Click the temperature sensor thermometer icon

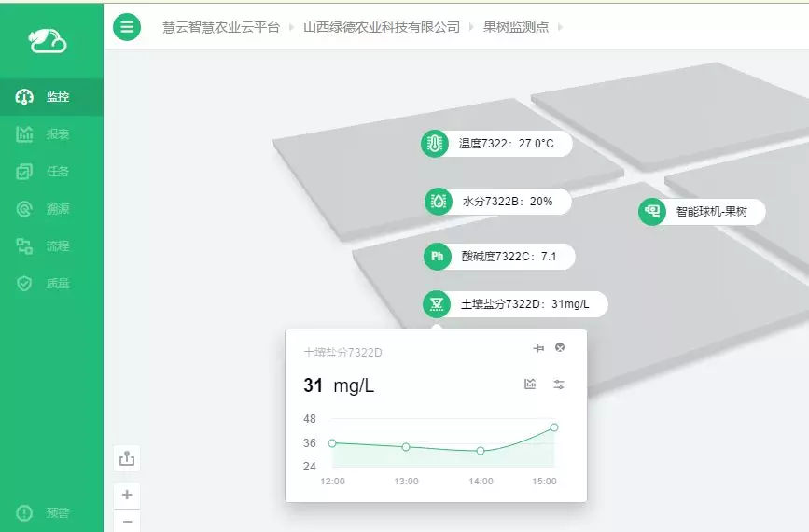click(434, 144)
